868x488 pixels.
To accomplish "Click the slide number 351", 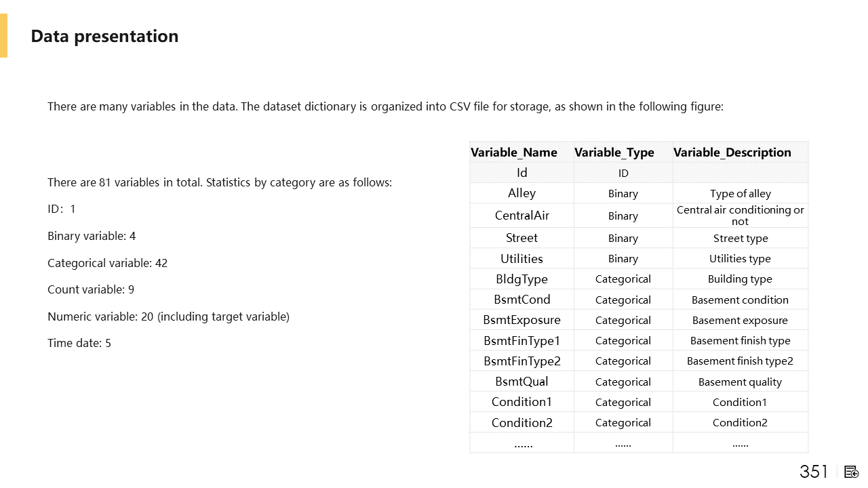I will coord(814,472).
